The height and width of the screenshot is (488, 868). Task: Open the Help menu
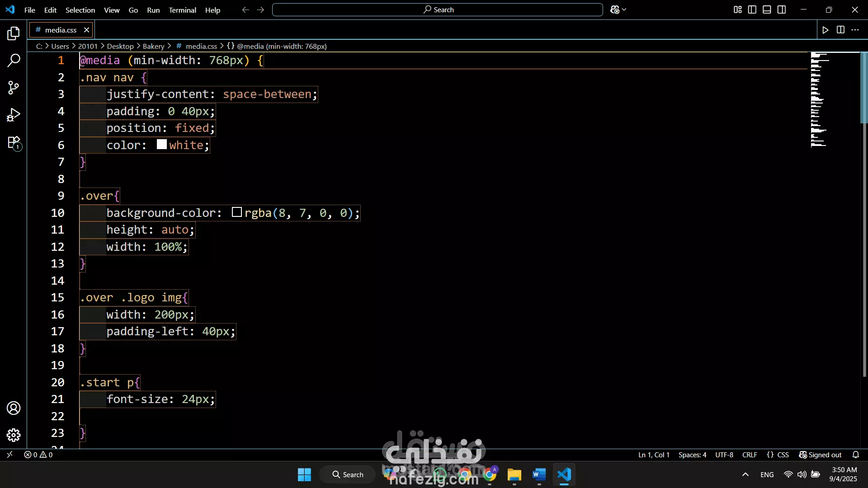[x=212, y=9]
